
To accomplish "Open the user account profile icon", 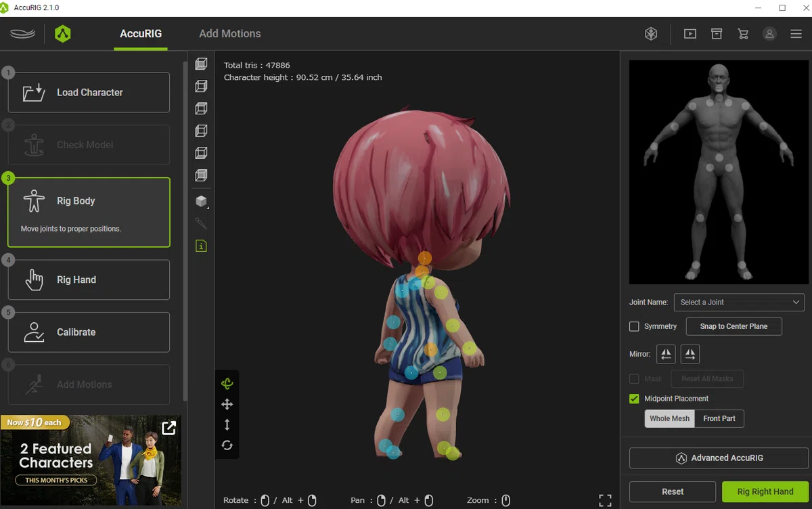I will [x=769, y=34].
